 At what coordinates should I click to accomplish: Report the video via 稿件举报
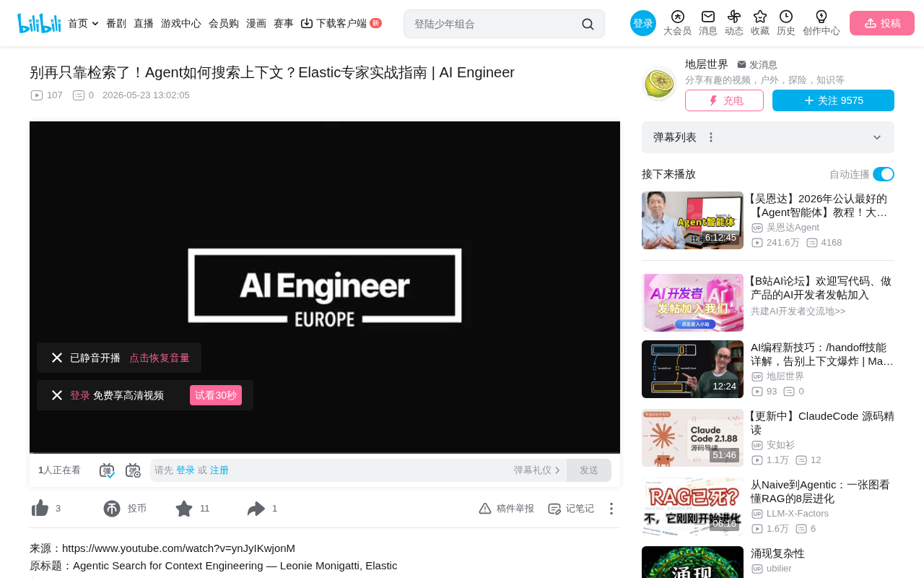pyautogui.click(x=506, y=509)
